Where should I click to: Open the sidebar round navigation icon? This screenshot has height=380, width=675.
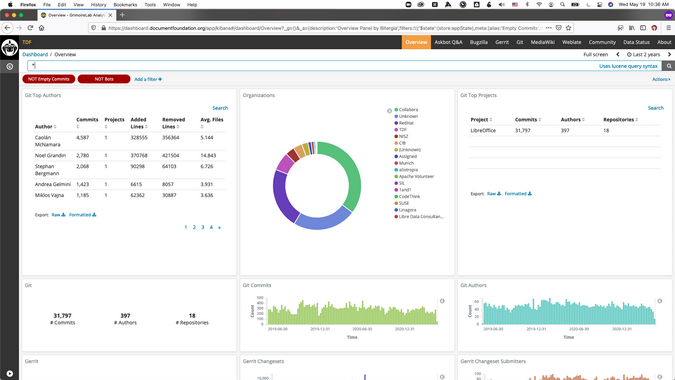(x=9, y=67)
